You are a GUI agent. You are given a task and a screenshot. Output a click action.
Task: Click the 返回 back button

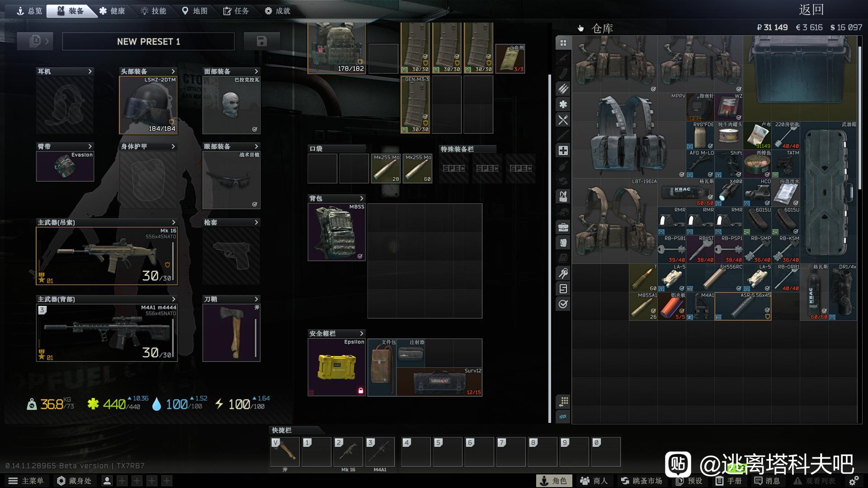click(x=811, y=9)
